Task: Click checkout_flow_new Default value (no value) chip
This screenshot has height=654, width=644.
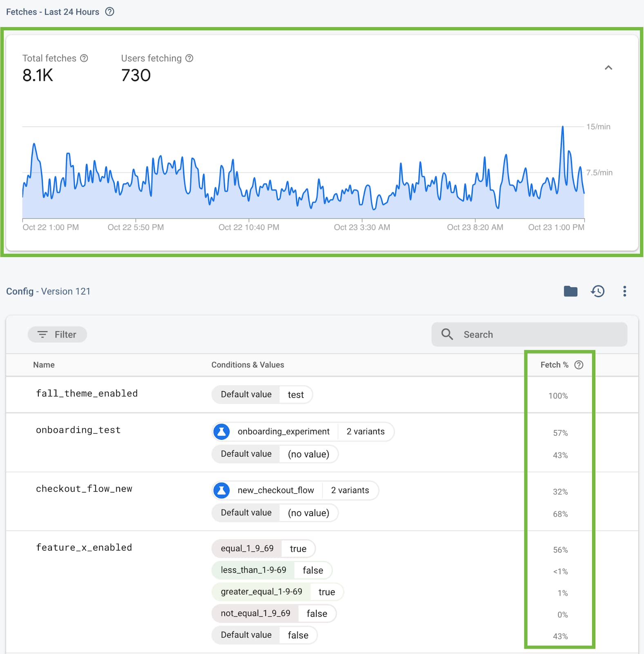Action: [x=275, y=513]
